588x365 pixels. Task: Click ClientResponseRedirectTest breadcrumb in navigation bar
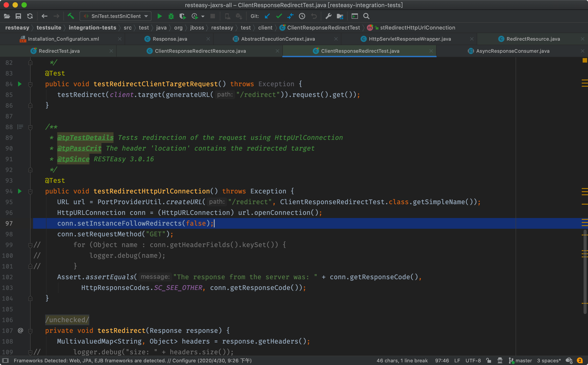click(323, 28)
